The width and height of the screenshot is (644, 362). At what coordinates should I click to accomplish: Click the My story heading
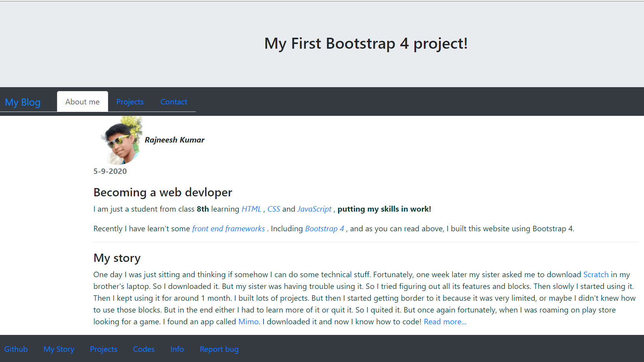click(x=117, y=258)
